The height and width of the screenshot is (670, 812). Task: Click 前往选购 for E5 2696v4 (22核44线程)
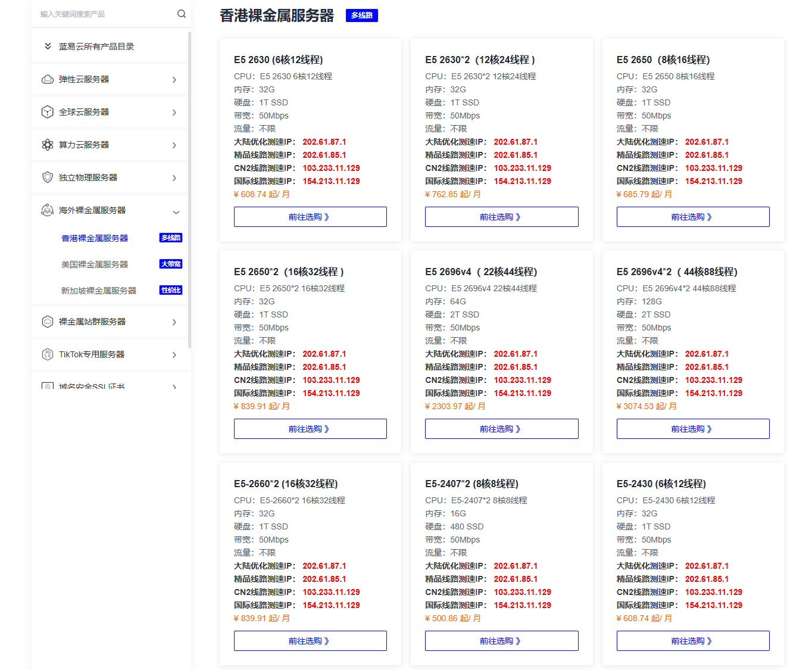[501, 429]
